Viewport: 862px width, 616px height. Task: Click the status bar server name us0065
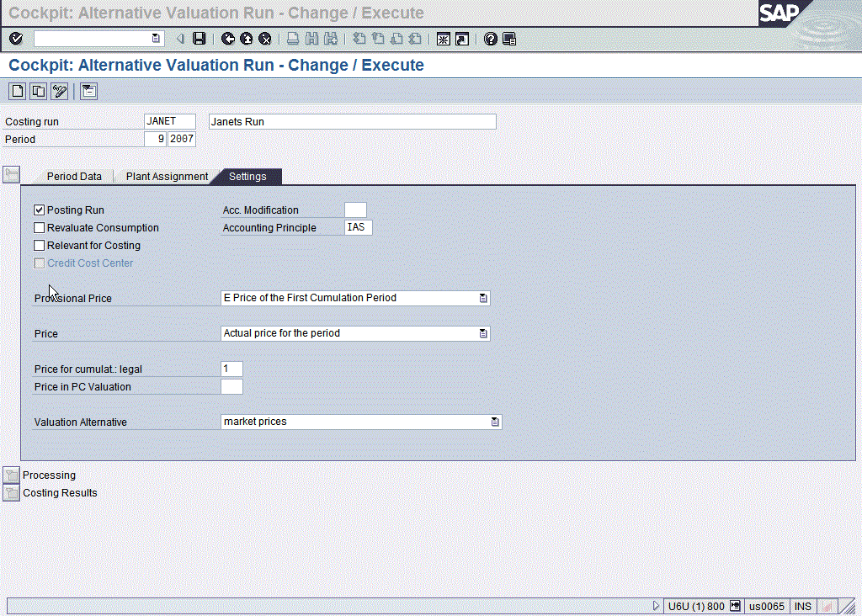point(766,607)
